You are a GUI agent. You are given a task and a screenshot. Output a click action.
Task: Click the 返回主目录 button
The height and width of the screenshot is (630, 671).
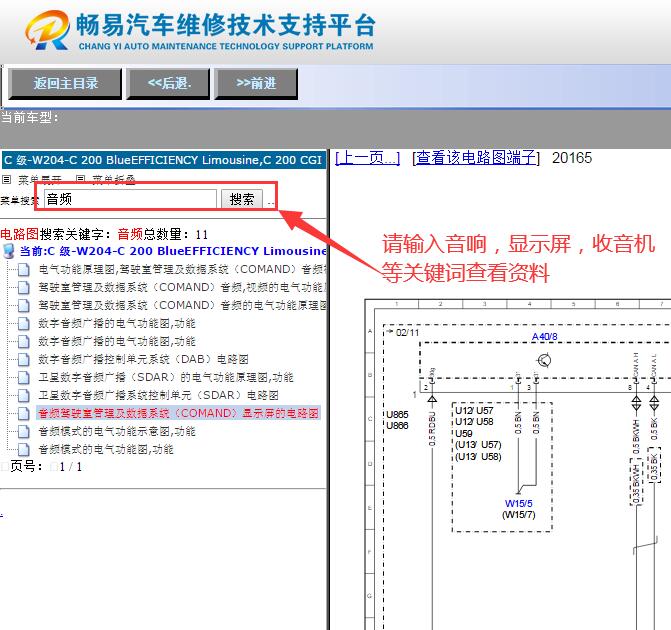pos(65,84)
